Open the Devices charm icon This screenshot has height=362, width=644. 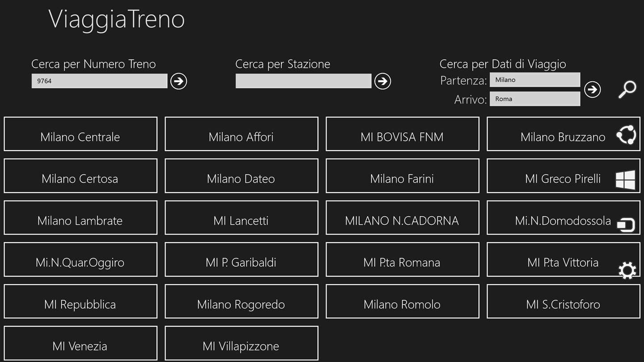point(626,224)
